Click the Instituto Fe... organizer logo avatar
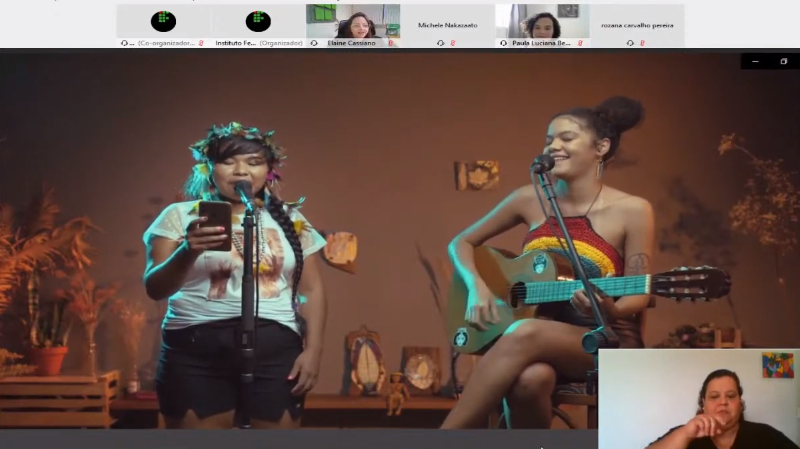The width and height of the screenshot is (800, 449). pos(258,21)
